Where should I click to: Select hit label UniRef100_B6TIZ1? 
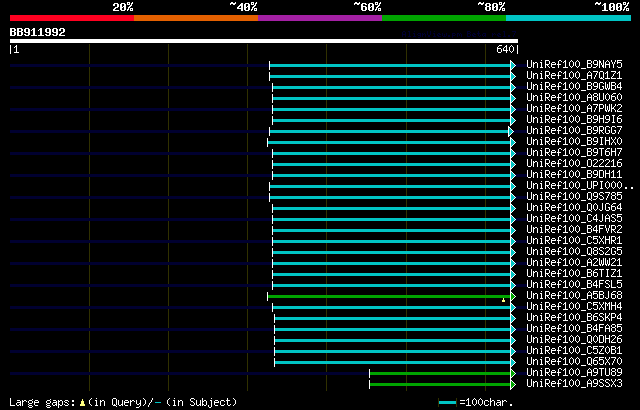(574, 274)
